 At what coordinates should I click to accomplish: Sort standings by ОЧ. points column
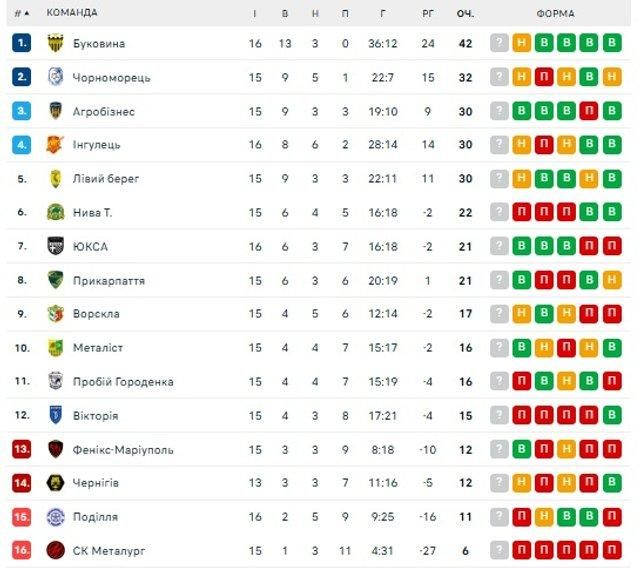(x=465, y=13)
